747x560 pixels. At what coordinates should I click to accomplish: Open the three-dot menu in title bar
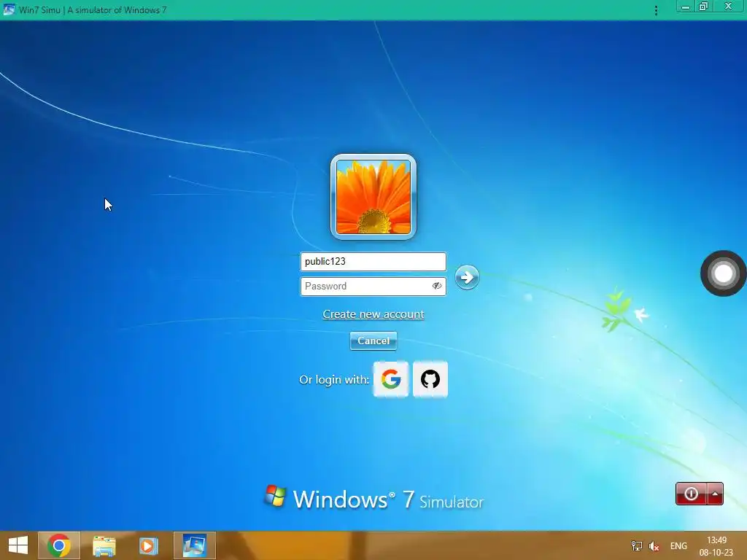(x=656, y=10)
